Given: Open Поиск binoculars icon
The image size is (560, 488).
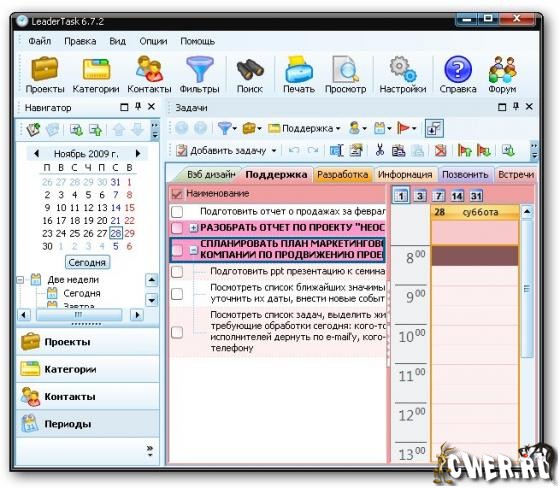Looking at the screenshot, I should pos(250,70).
